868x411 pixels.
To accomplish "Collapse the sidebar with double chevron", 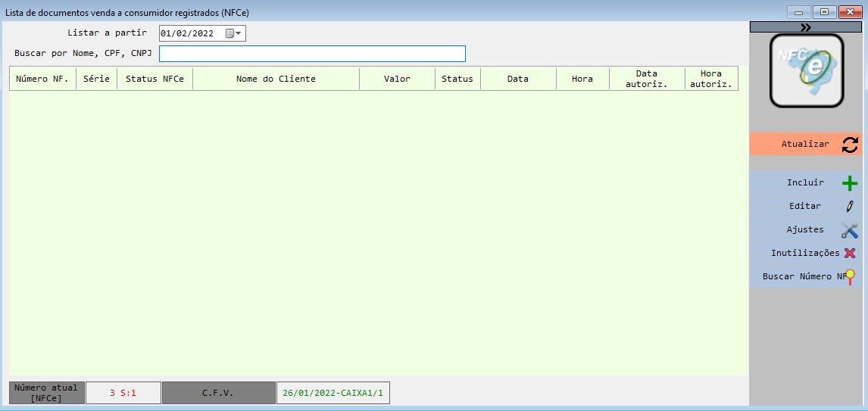I will (805, 27).
